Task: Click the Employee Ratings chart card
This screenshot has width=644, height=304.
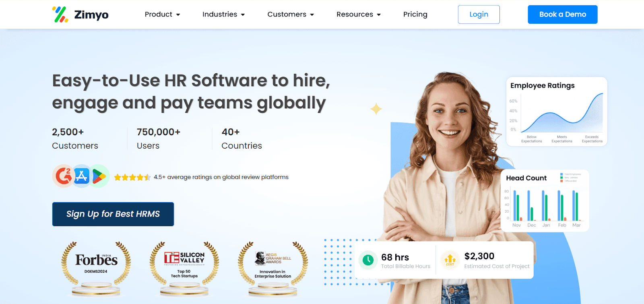Action: click(x=557, y=112)
